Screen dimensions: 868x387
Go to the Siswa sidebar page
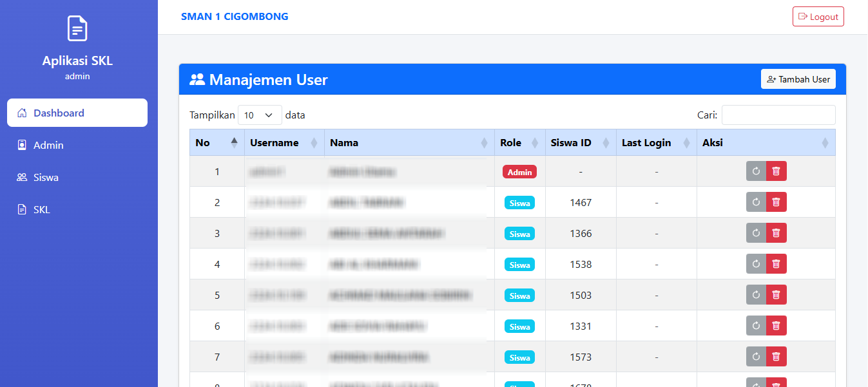coord(77,177)
